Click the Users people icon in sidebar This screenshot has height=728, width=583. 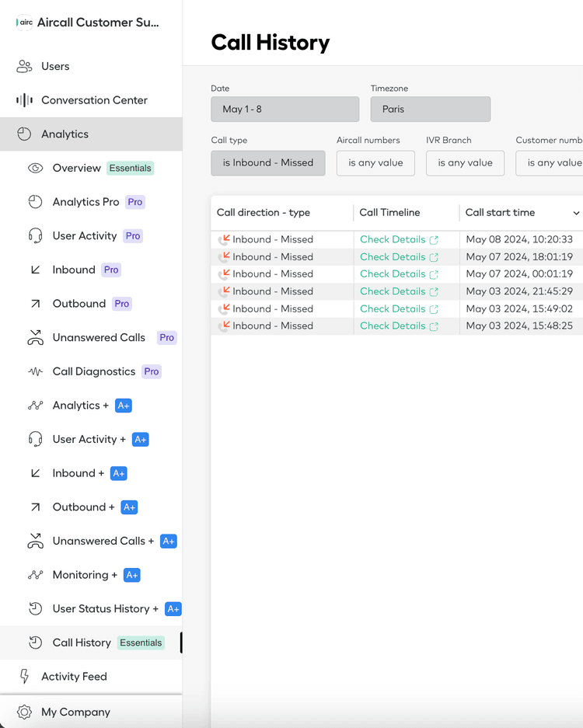24,67
